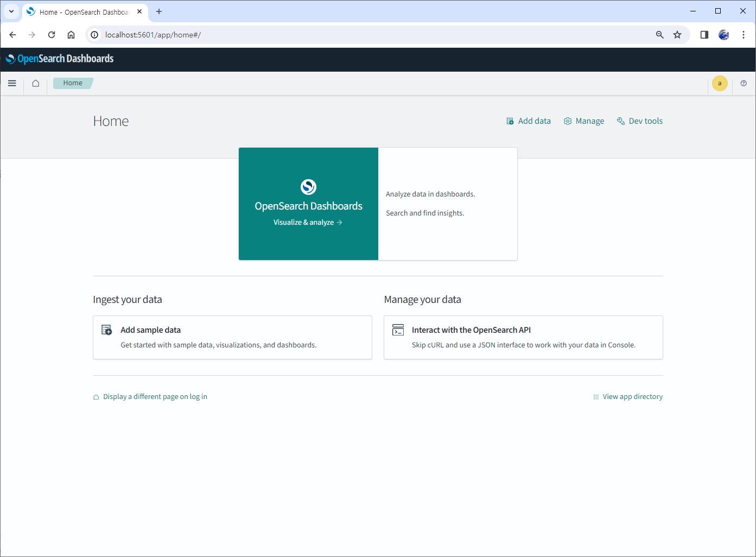Viewport: 756px width, 557px height.
Task: Click 'Search and find insights.' text
Action: pos(425,213)
